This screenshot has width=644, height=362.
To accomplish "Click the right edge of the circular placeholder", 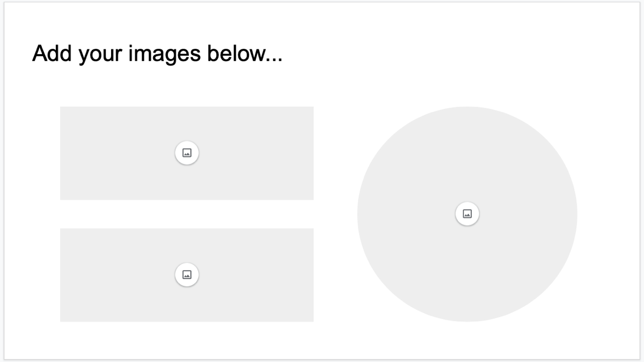I will click(572, 213).
